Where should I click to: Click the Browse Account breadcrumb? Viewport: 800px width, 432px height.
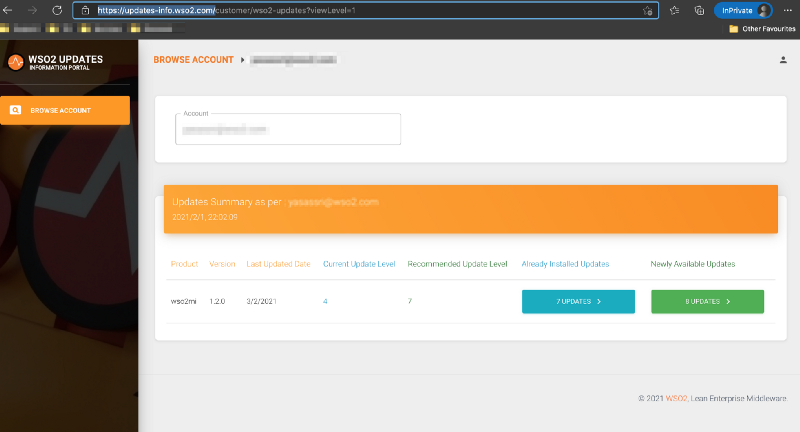[x=193, y=60]
